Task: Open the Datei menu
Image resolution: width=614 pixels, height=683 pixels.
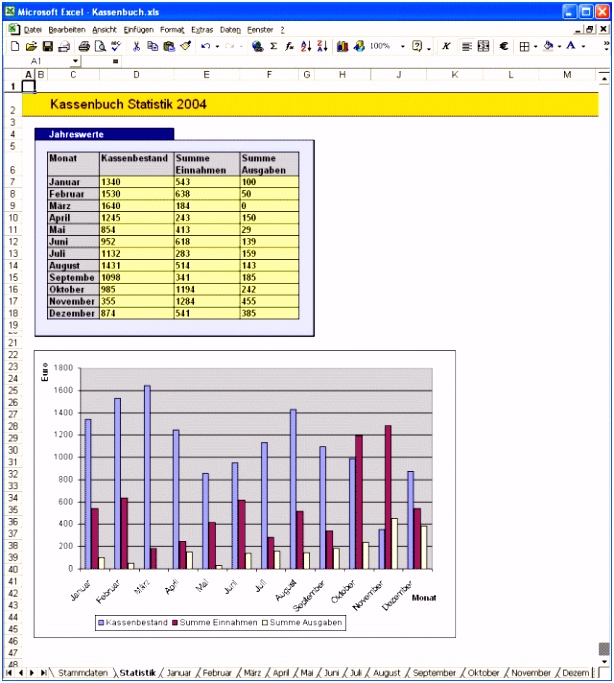Action: 33,30
